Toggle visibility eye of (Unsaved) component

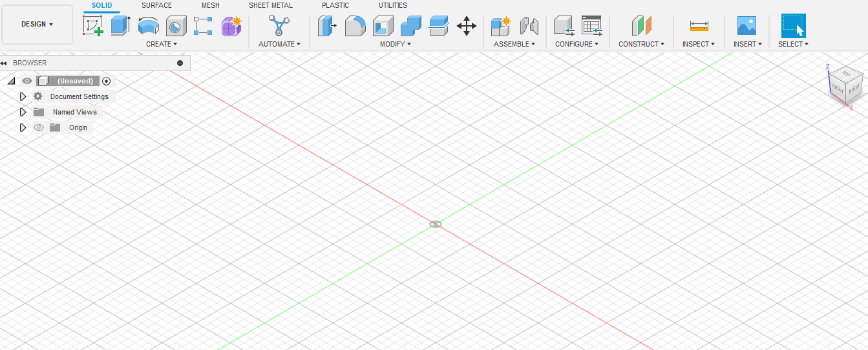(x=27, y=81)
